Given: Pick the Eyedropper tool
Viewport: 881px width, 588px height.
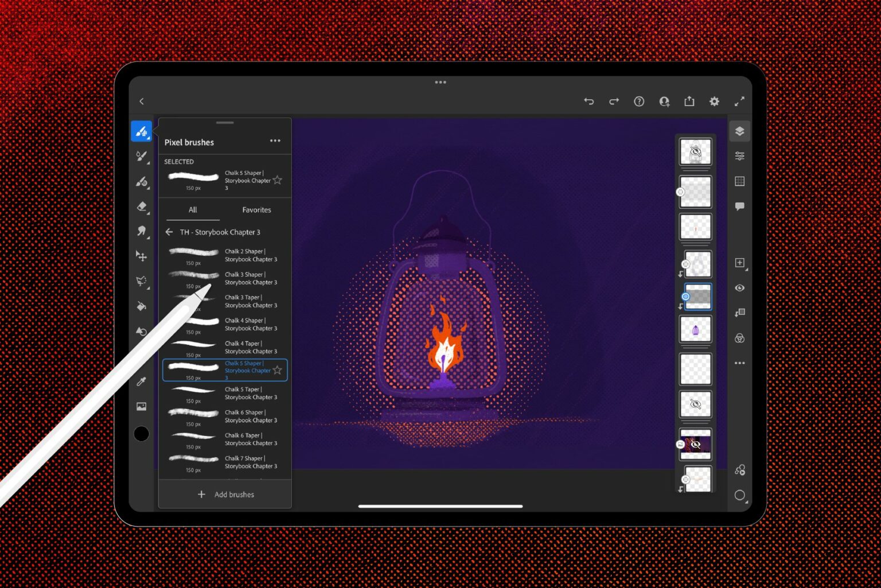Looking at the screenshot, I should coord(142,380).
